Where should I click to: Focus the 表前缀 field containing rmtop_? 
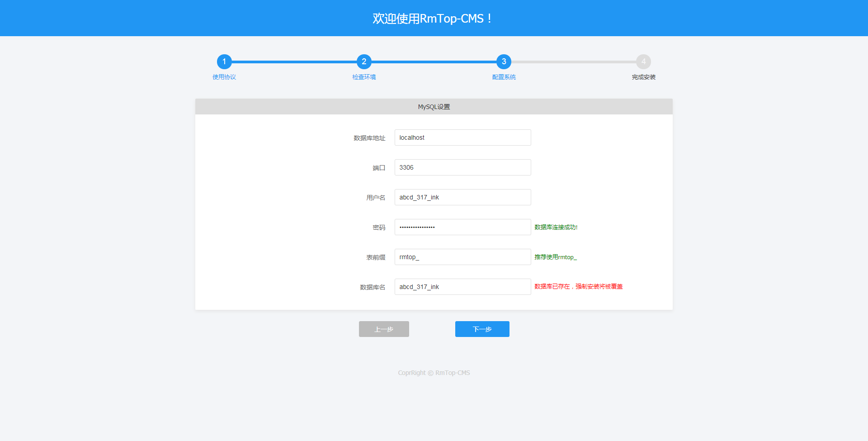tap(462, 257)
